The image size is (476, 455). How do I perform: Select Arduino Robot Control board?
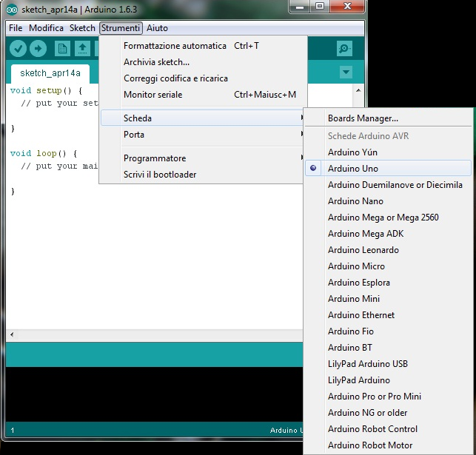click(x=388, y=429)
